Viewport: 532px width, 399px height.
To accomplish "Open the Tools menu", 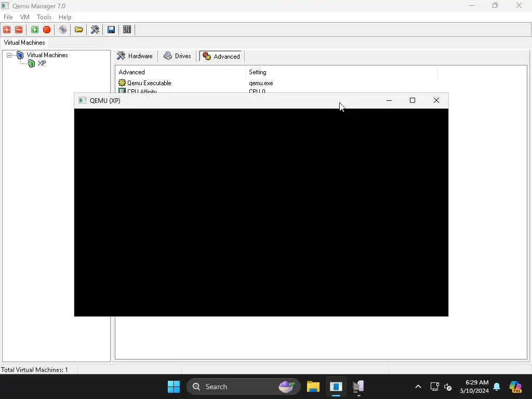I will pos(44,17).
